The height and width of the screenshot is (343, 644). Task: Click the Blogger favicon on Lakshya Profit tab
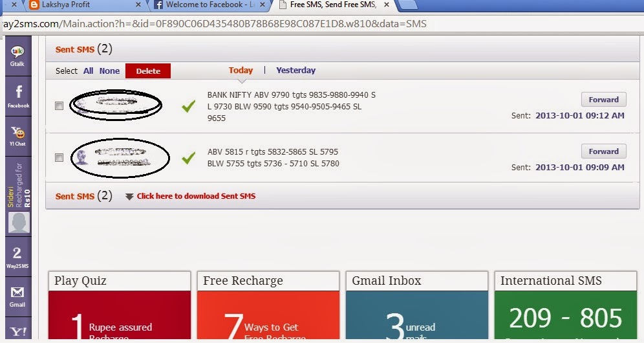[34, 5]
